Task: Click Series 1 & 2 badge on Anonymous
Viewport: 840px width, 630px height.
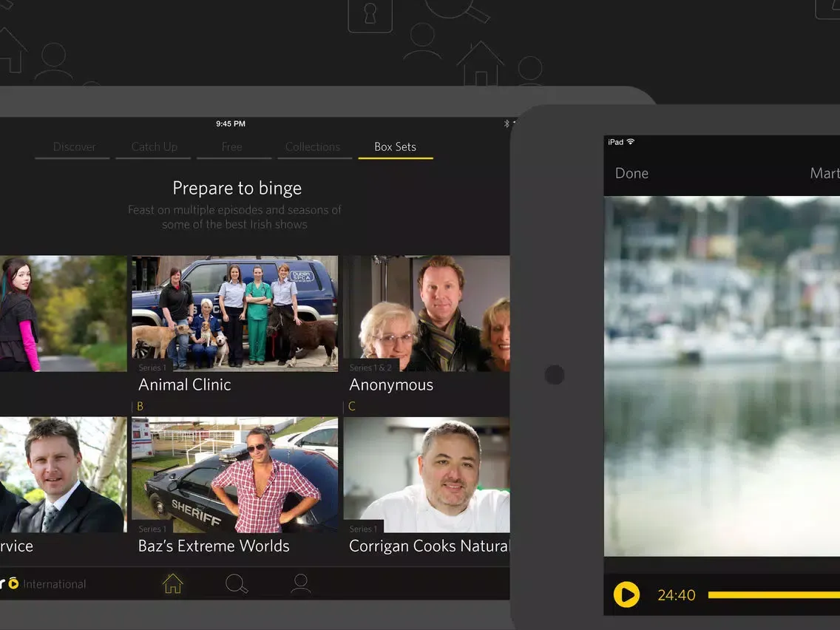Action: click(x=370, y=367)
